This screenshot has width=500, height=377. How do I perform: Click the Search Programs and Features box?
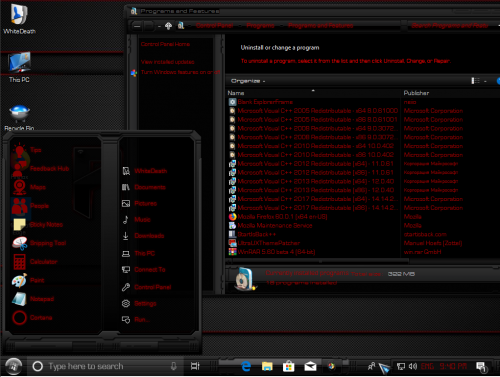pos(450,25)
